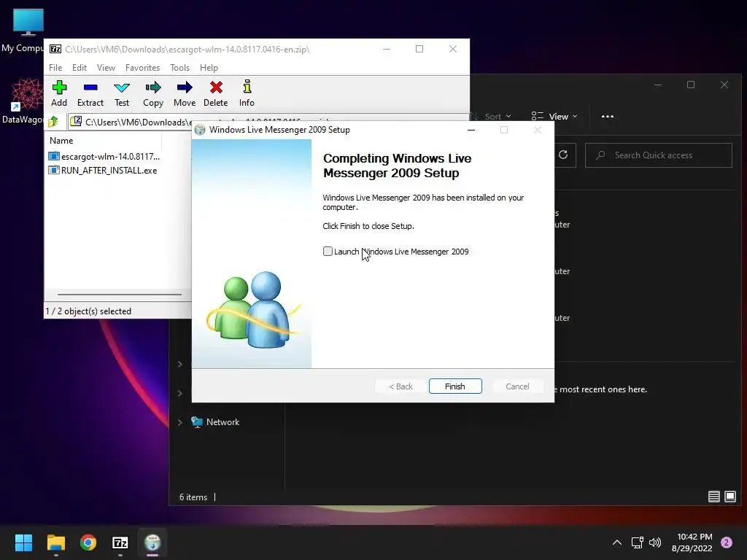This screenshot has height=560, width=747.
Task: Launch Google Chrome from taskbar
Action: [x=88, y=542]
